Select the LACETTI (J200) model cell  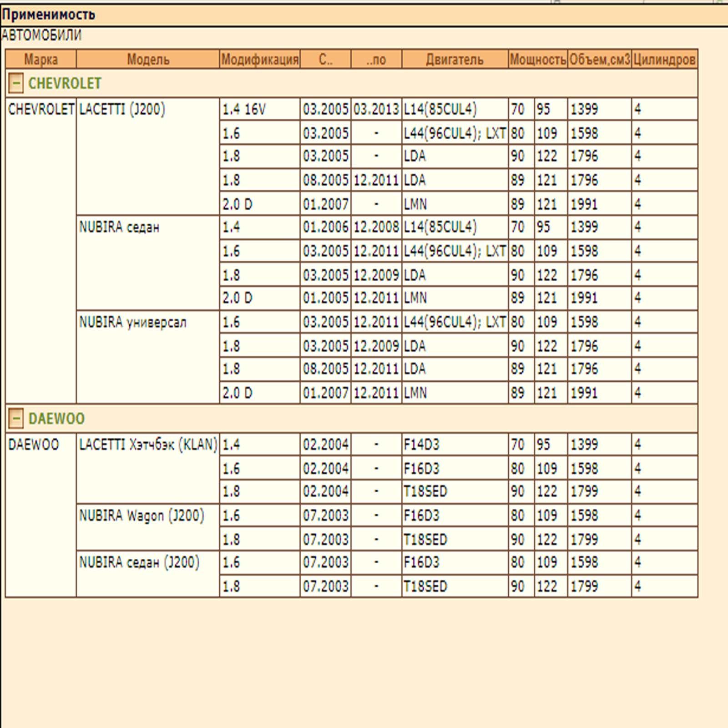point(148,156)
